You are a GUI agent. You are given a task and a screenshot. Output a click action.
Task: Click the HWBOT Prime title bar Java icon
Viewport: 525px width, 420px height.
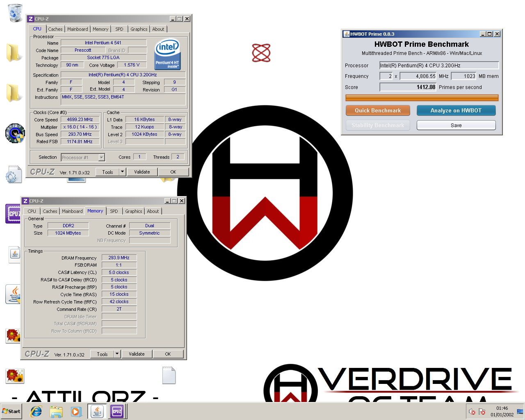tap(346, 34)
